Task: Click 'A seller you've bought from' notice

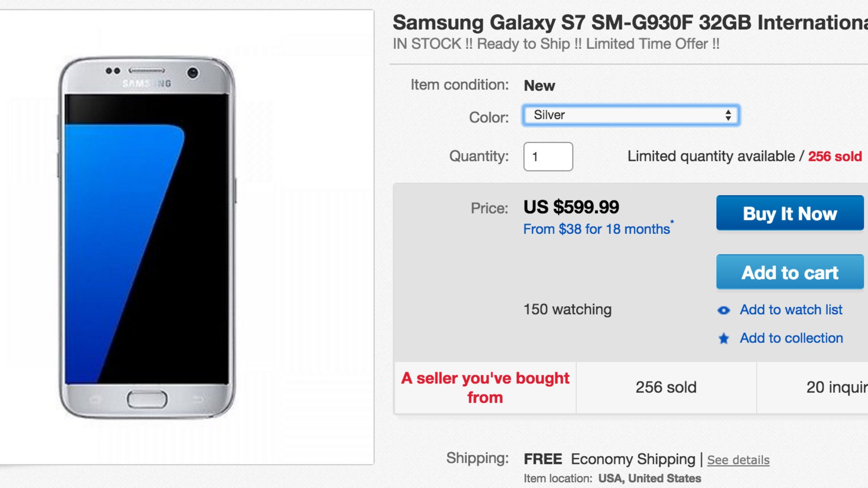Action: [x=485, y=388]
